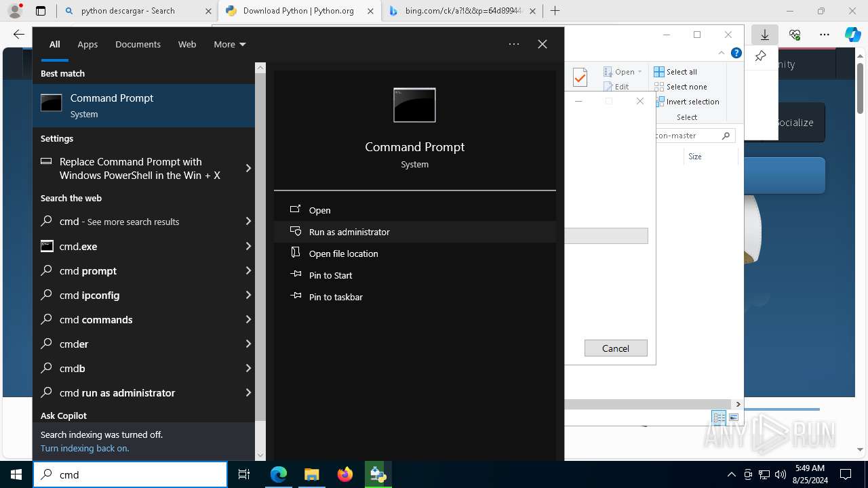The width and height of the screenshot is (868, 488).
Task: Open the Edge profile avatar
Action: (x=15, y=11)
